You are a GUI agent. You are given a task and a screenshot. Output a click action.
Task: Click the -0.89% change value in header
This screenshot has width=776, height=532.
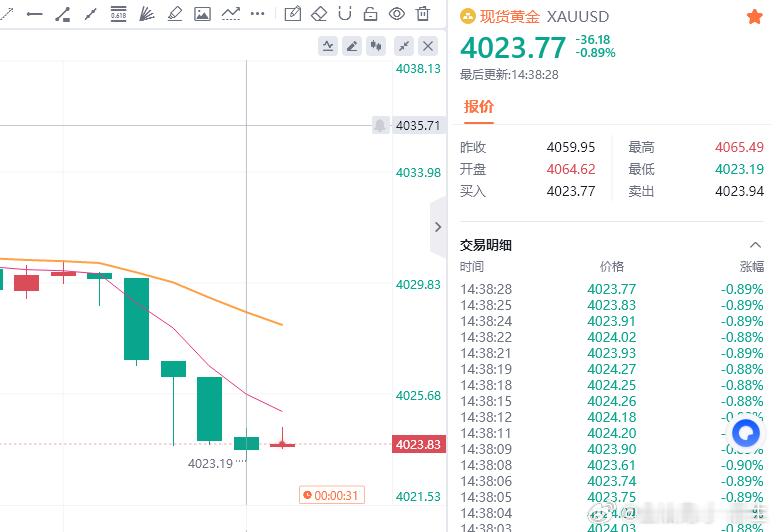point(595,53)
